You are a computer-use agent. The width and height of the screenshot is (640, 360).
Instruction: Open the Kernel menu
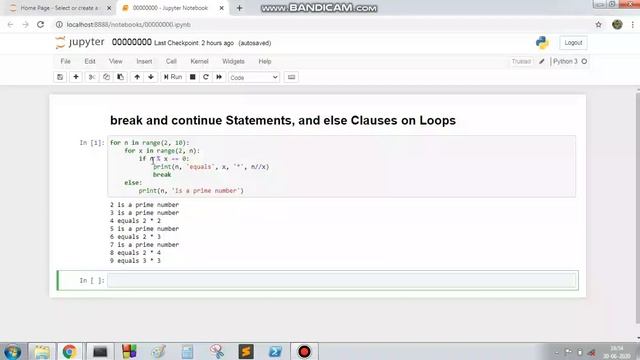(199, 61)
